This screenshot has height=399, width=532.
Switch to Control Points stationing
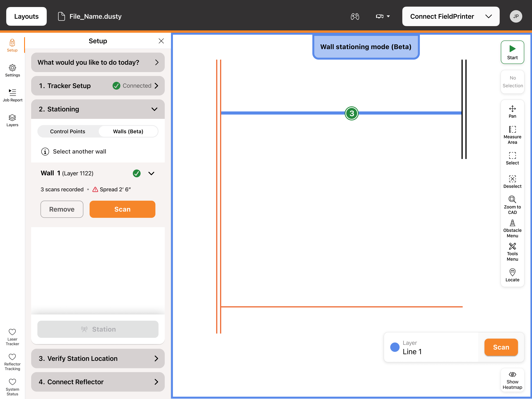(x=68, y=131)
